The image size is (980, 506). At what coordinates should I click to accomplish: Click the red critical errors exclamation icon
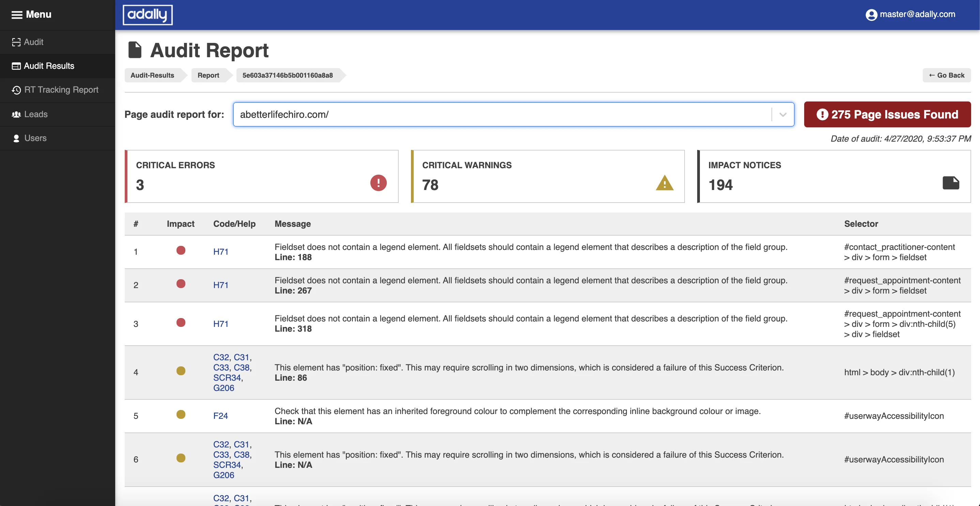(x=378, y=183)
